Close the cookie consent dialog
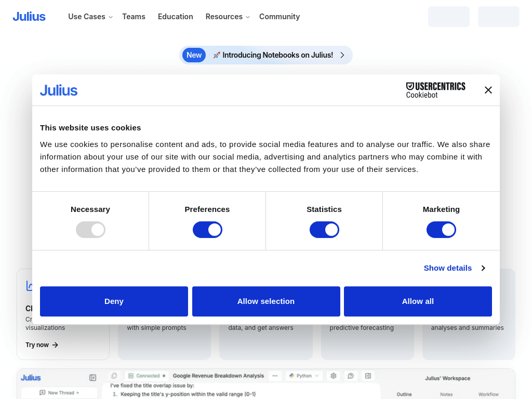Screen dimensions: 532x399 coord(488,90)
